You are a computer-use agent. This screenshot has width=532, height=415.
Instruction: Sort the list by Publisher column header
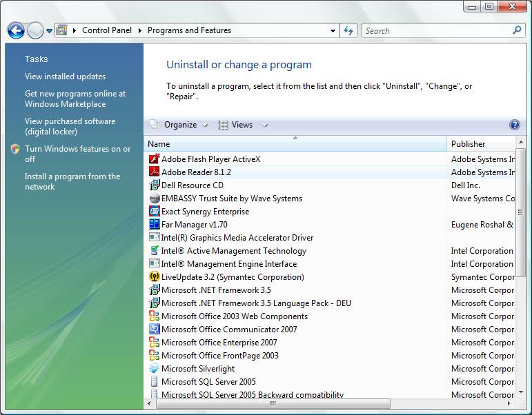pyautogui.click(x=480, y=144)
